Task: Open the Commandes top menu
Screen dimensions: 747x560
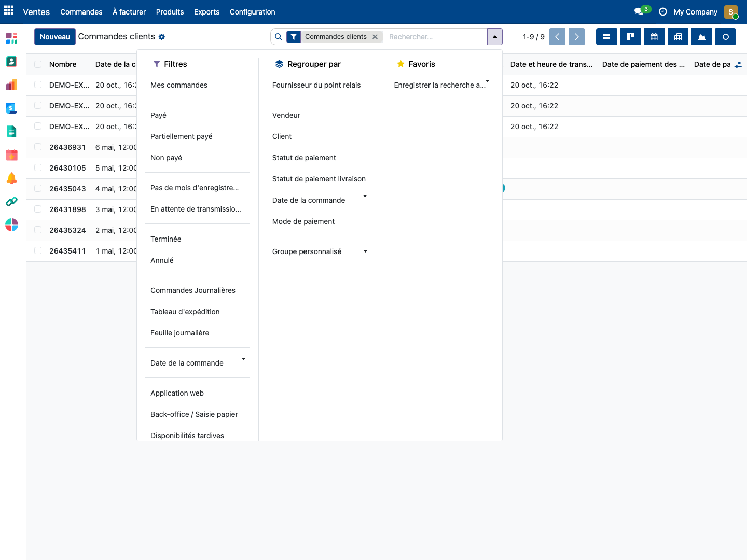Action: tap(81, 12)
